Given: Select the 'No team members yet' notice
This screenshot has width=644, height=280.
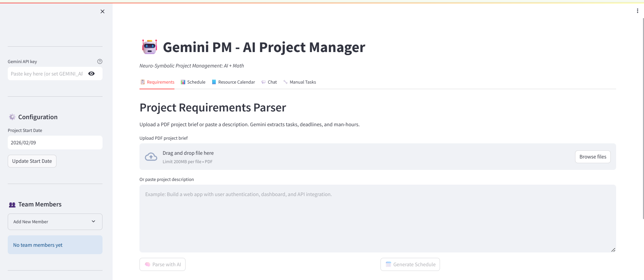Looking at the screenshot, I should (x=55, y=245).
